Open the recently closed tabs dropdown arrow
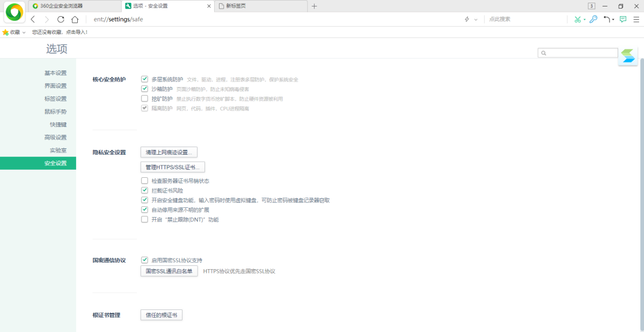Screen dimensions: 644x332 (x=613, y=19)
